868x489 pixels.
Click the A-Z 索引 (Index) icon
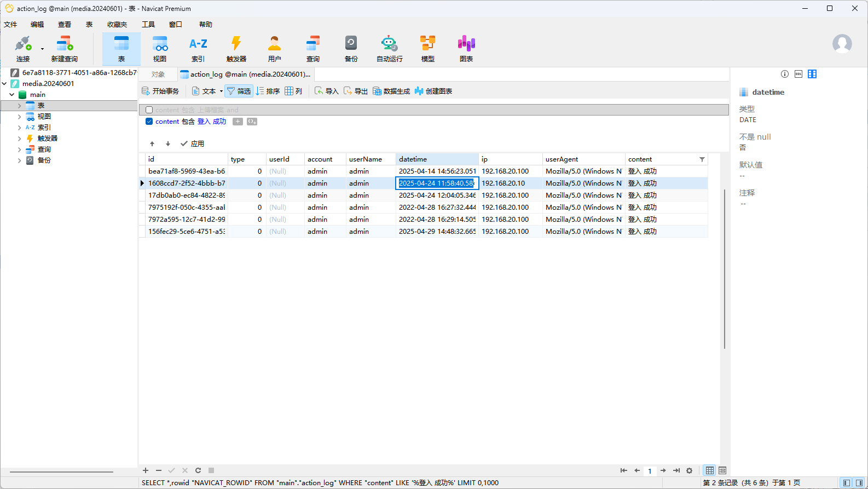point(198,48)
